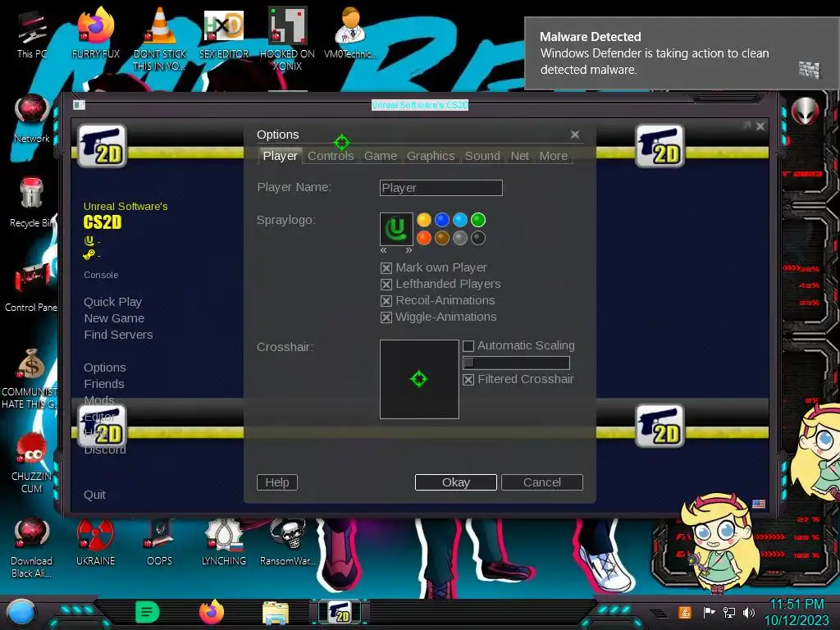Screen dimensions: 840x630
Task: Select the Player tab
Action: tap(281, 156)
